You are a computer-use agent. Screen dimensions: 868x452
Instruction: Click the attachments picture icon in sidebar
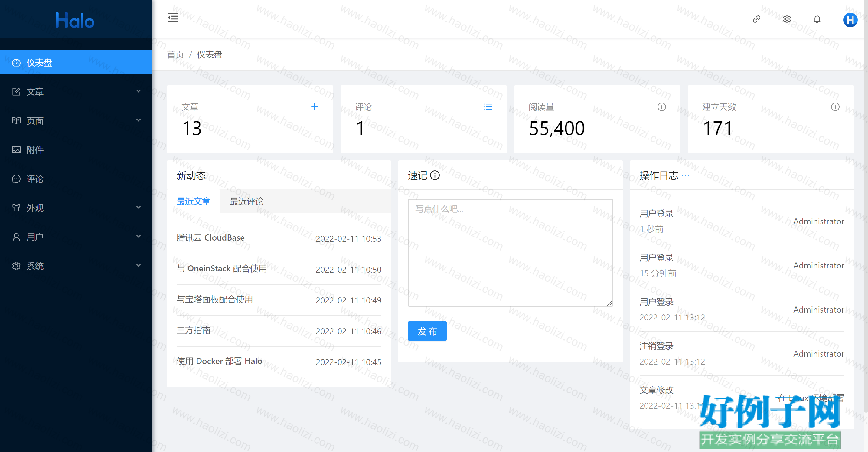tap(16, 150)
